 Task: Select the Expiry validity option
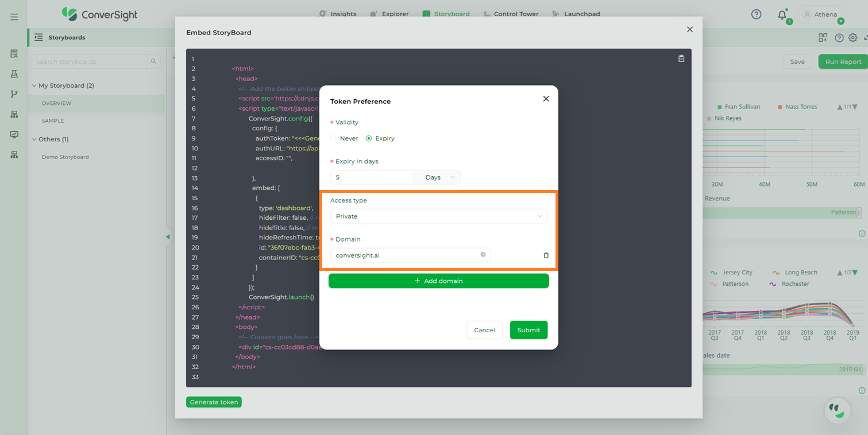pyautogui.click(x=369, y=138)
